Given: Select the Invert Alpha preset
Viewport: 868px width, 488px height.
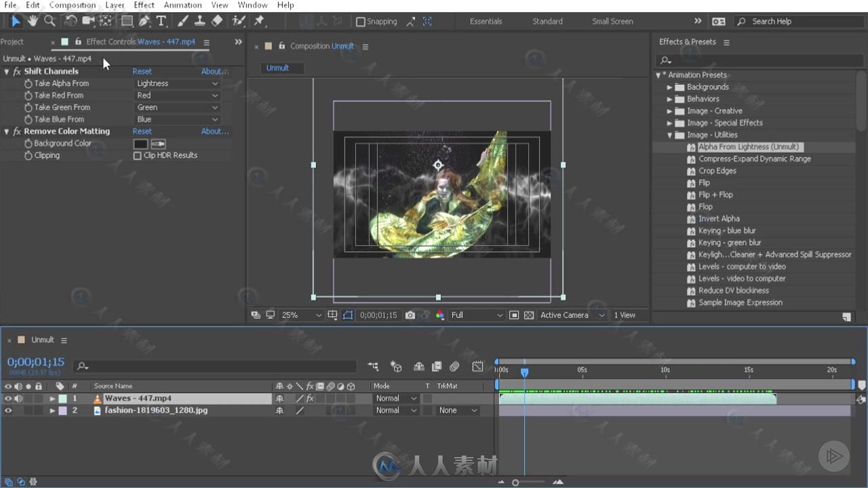Looking at the screenshot, I should 719,219.
